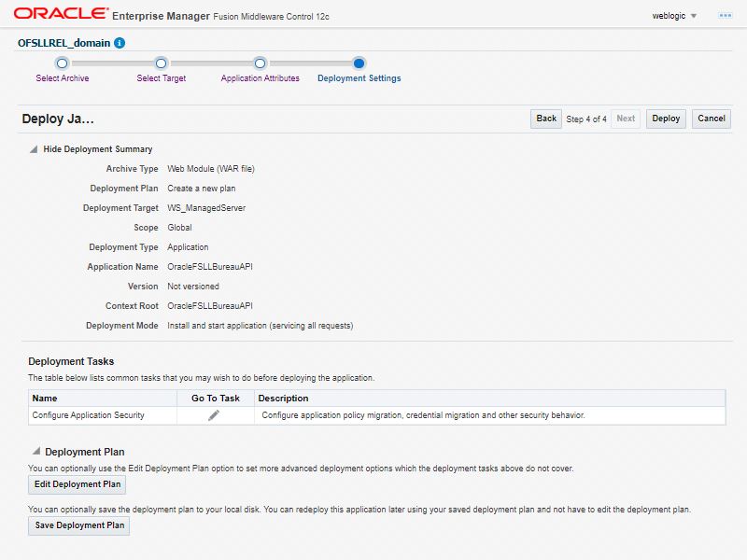Click the OFSLLREL_domain info icon
This screenshot has width=747, height=560.
[x=120, y=43]
